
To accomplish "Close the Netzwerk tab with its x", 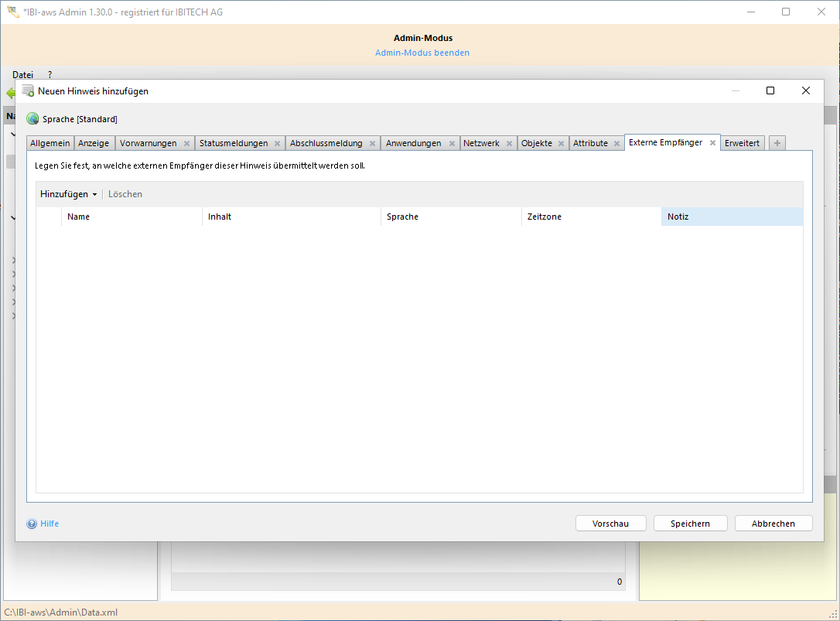I will pos(509,144).
